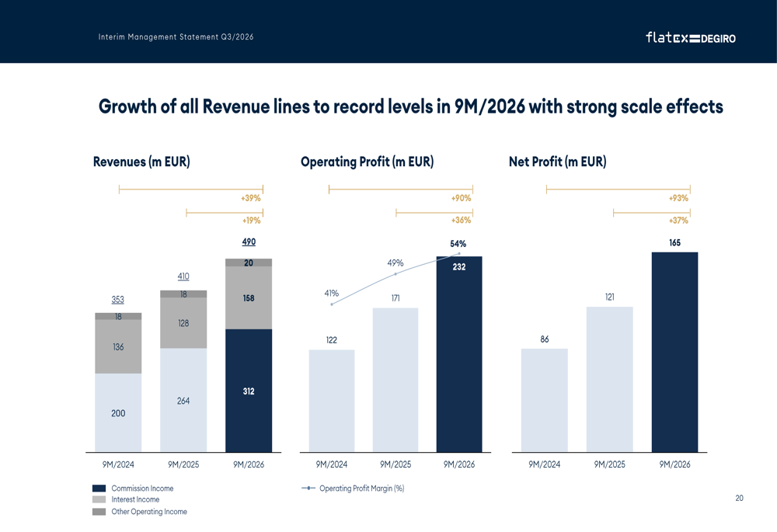Image resolution: width=777 pixels, height=532 pixels.
Task: Click the '18' segment of the 9M/2024 revenue bar
Action: click(x=118, y=317)
